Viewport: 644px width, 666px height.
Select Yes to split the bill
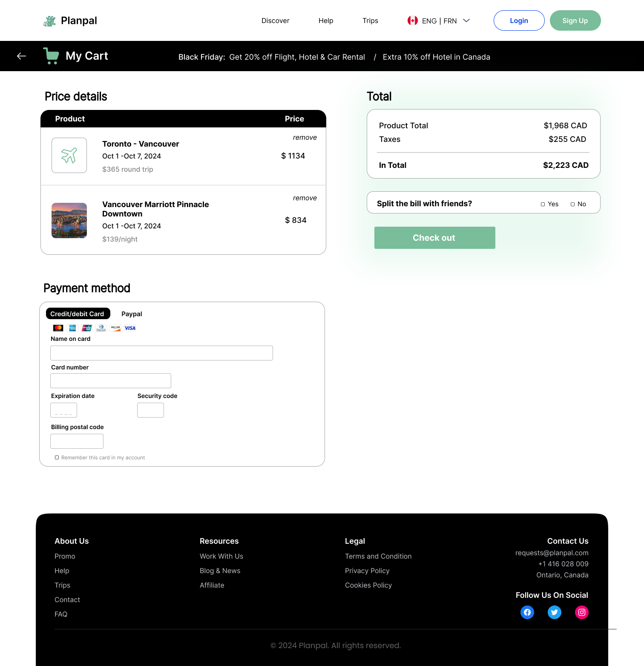point(543,205)
